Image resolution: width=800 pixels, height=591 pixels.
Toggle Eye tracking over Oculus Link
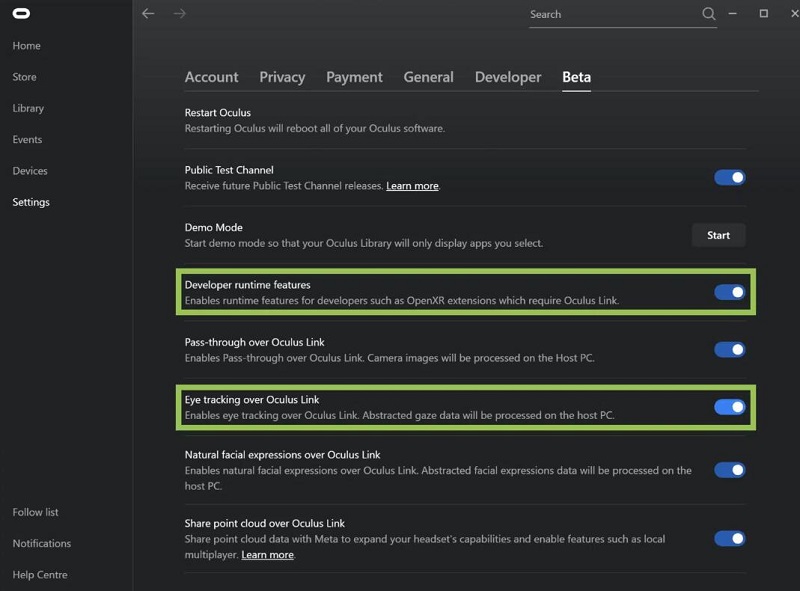pyautogui.click(x=729, y=407)
